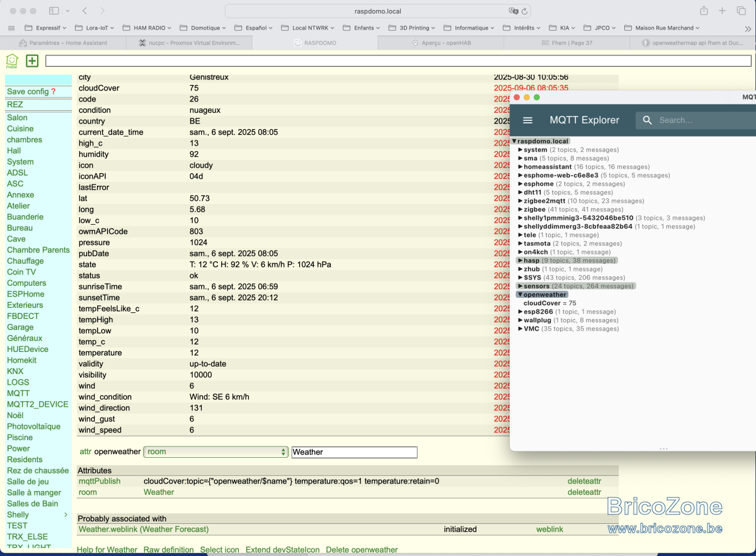
Task: Open the Weather.weblink device link
Action: pos(143,530)
